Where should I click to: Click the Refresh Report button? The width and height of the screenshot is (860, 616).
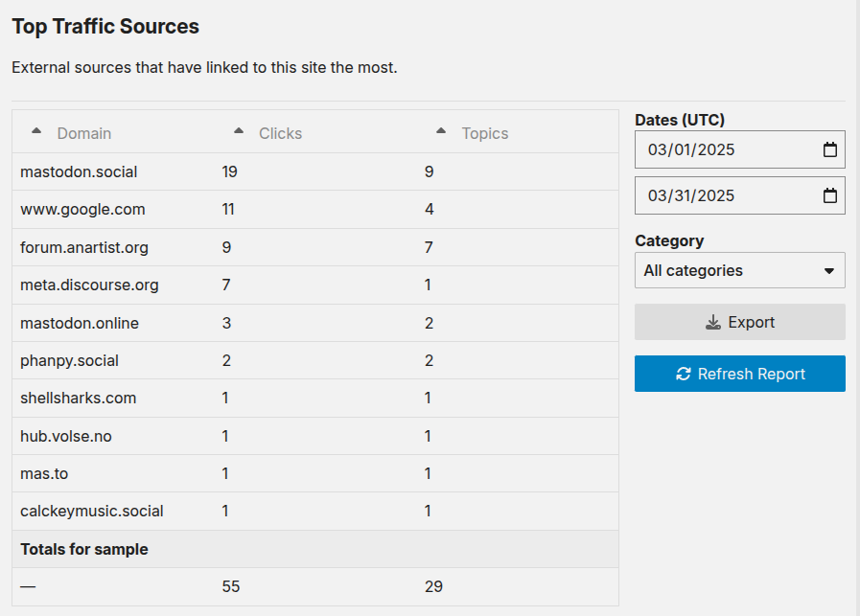pyautogui.click(x=740, y=374)
